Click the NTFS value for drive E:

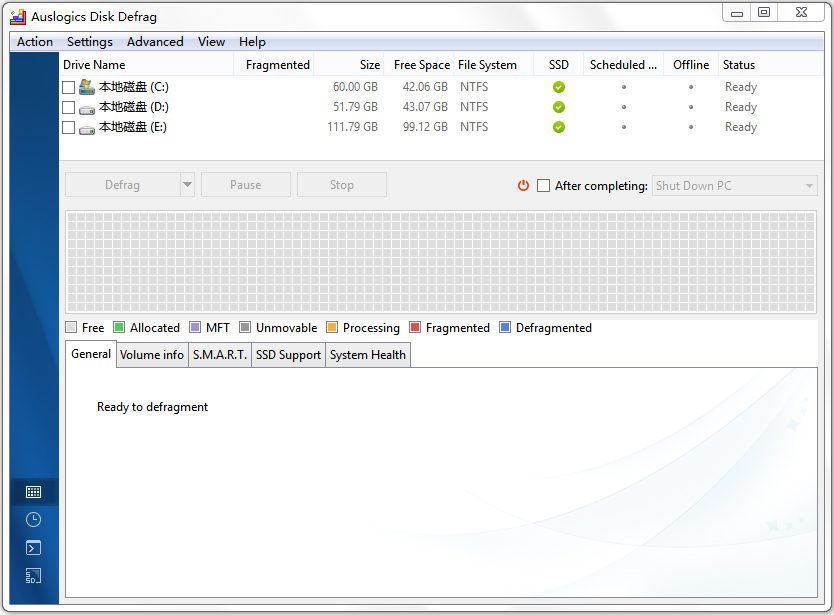click(x=474, y=127)
